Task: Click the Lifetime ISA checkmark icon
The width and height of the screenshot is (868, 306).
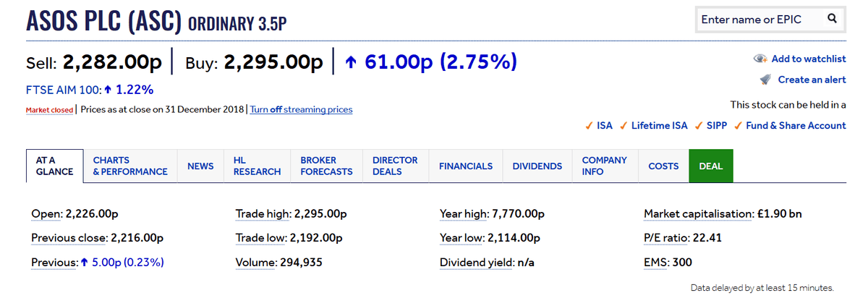Action: point(624,126)
